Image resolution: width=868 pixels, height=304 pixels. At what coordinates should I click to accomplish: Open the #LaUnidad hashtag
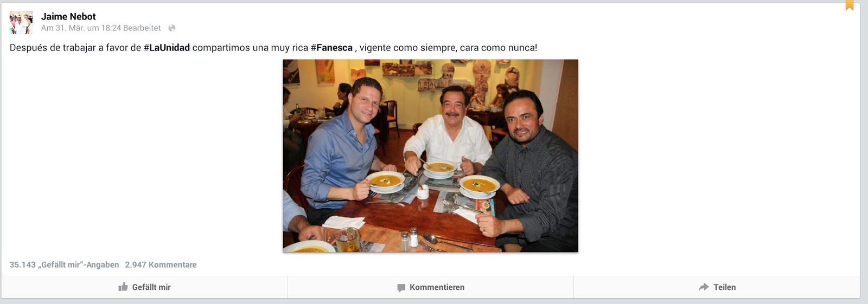pos(167,48)
